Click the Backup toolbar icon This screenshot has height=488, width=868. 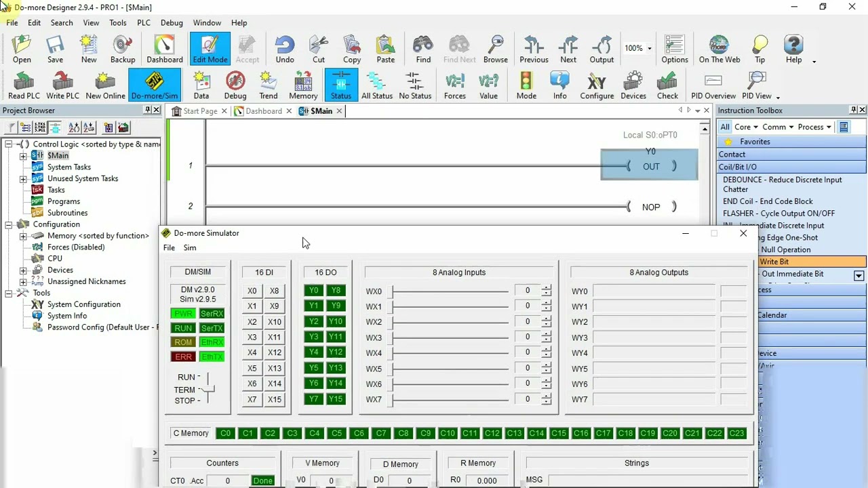point(123,49)
